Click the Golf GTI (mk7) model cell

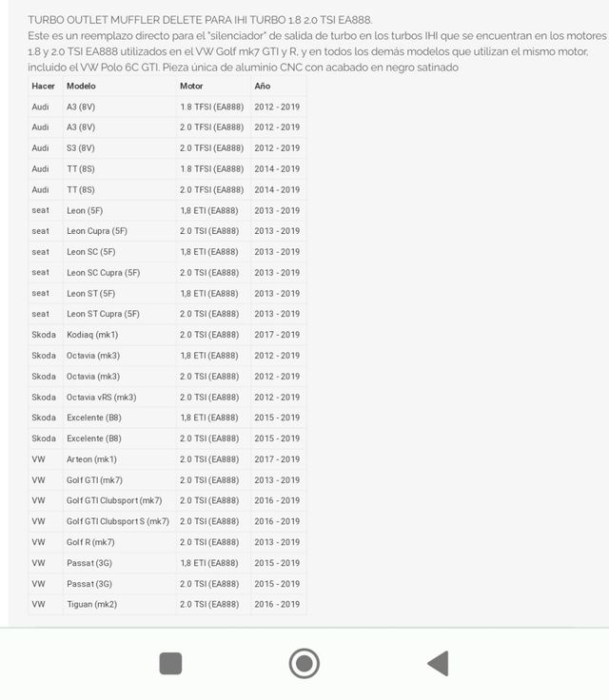94,480
